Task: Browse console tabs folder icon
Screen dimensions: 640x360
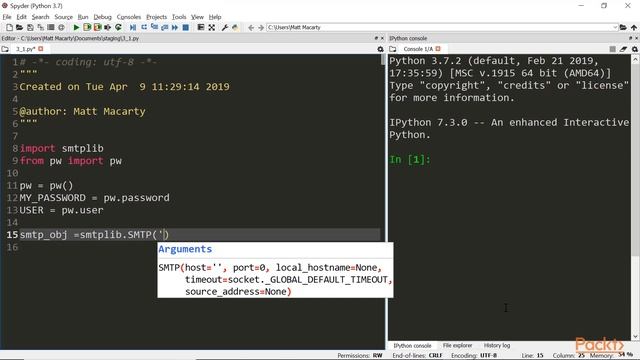Action: coord(393,49)
